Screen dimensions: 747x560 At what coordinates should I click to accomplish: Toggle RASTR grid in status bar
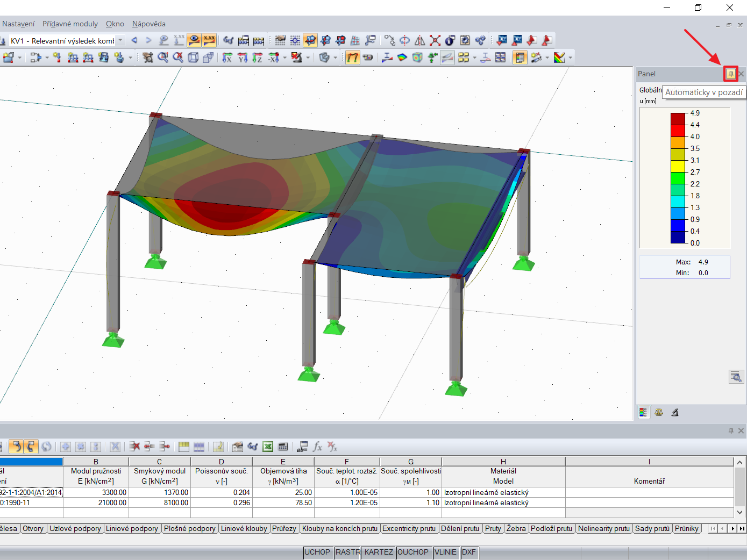(x=348, y=552)
